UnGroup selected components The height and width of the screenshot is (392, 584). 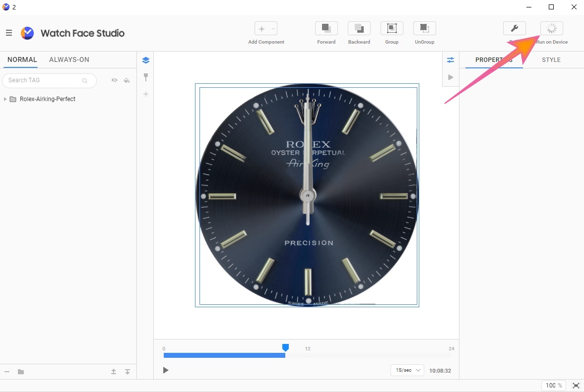[425, 29]
